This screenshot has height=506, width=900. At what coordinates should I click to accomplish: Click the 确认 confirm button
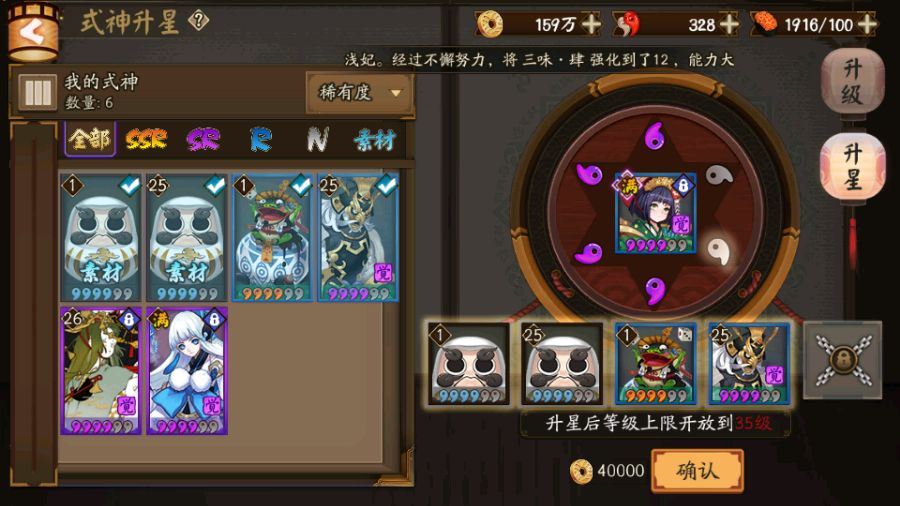(x=697, y=471)
